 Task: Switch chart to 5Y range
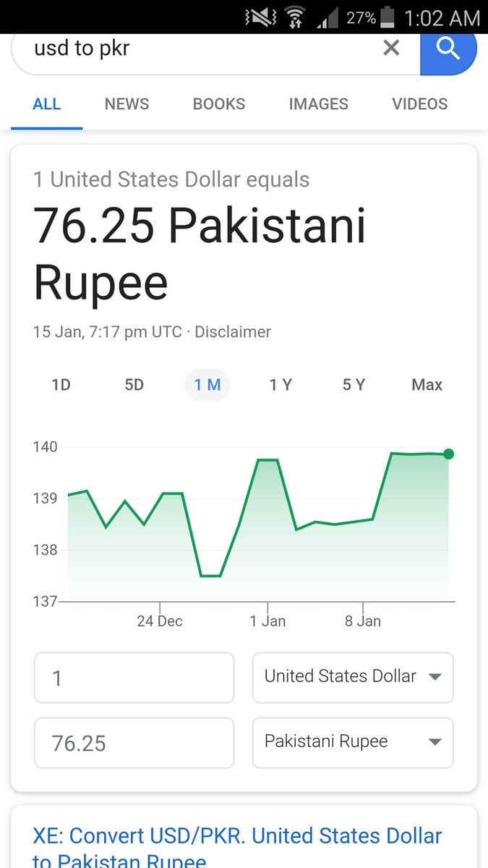(x=354, y=385)
